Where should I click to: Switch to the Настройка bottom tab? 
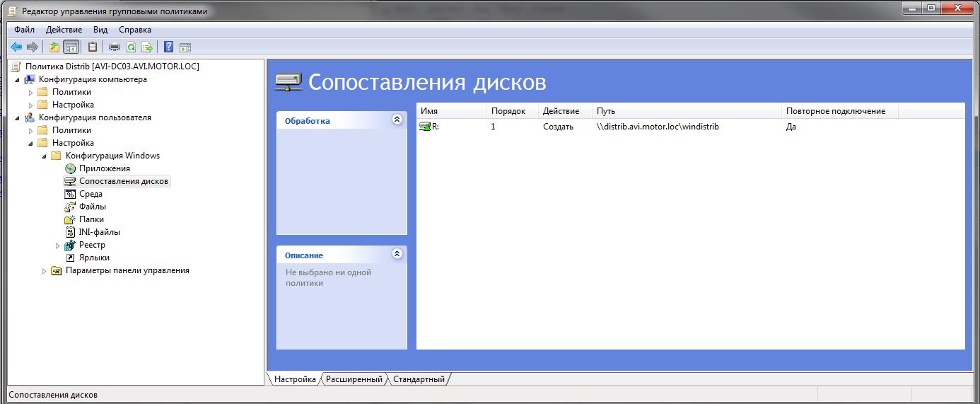(x=295, y=379)
